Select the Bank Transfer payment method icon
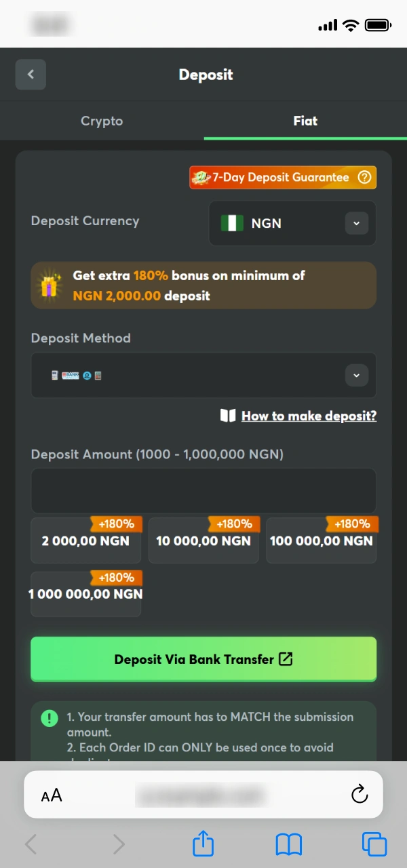 pos(69,375)
